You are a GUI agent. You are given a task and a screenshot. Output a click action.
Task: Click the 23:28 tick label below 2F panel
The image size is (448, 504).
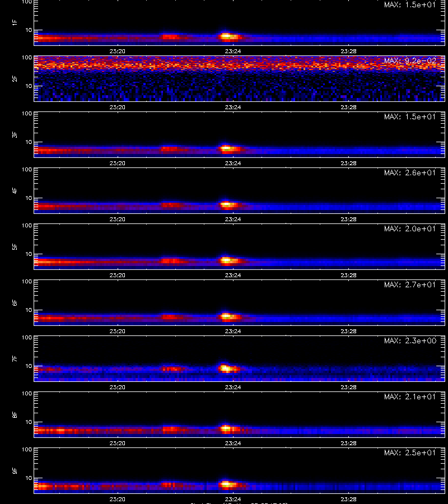click(x=349, y=107)
